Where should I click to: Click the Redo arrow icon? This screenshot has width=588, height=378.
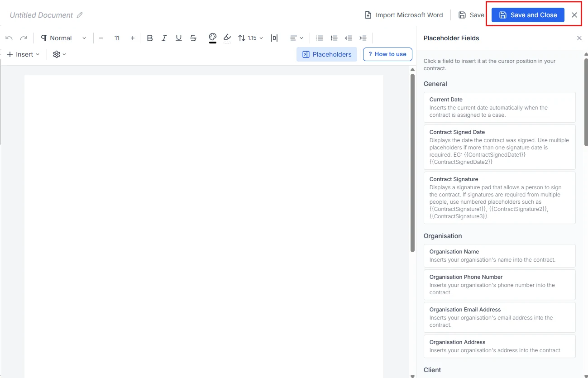click(x=24, y=38)
